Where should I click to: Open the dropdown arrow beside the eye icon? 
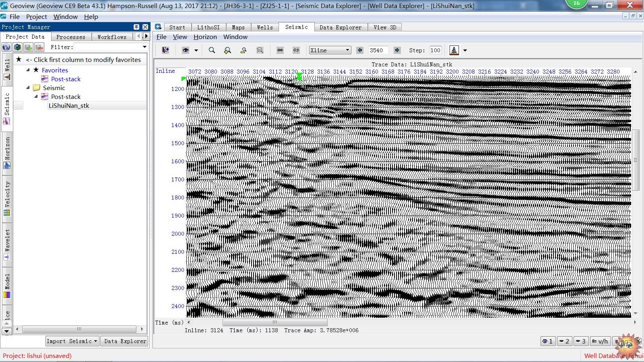point(196,51)
